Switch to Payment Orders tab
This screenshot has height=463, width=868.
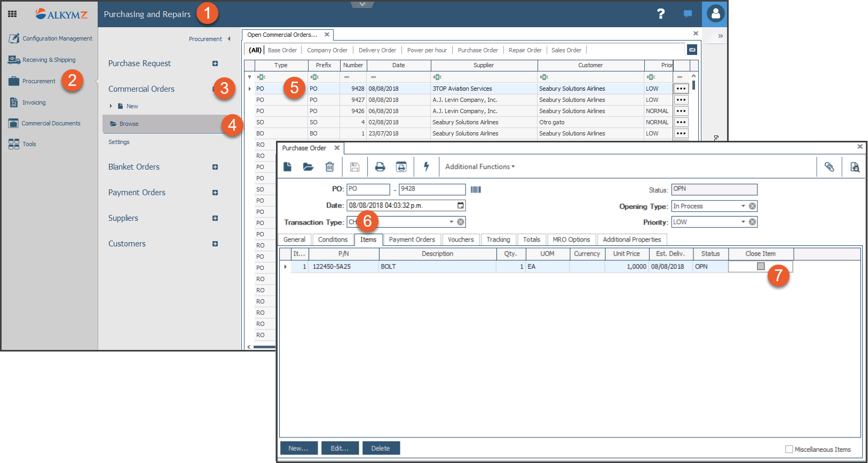click(412, 240)
